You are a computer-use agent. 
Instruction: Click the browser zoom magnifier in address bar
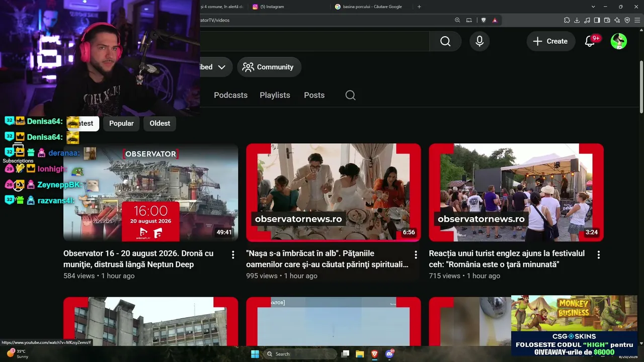(x=457, y=20)
